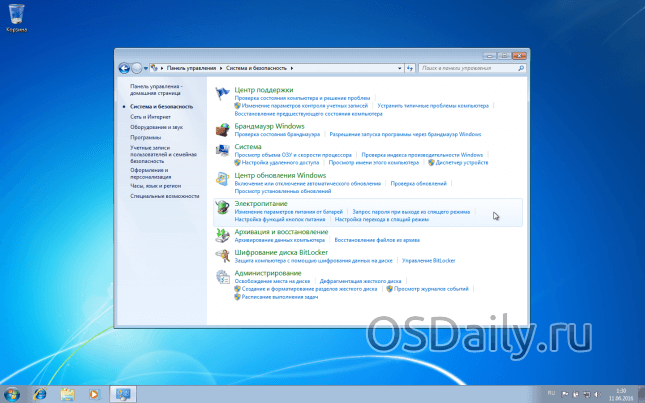Click Диспетчер устройств link

pyautogui.click(x=462, y=163)
